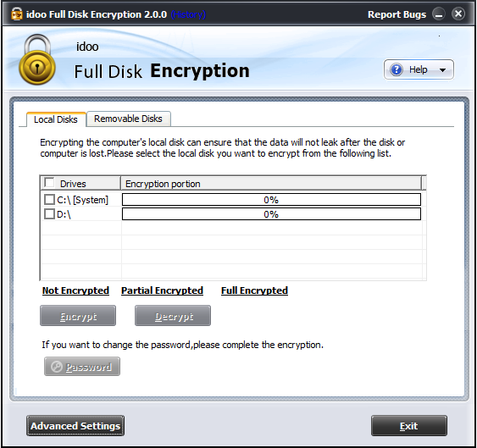Expand the Help dropdown arrow
The image size is (477, 448).
click(442, 70)
